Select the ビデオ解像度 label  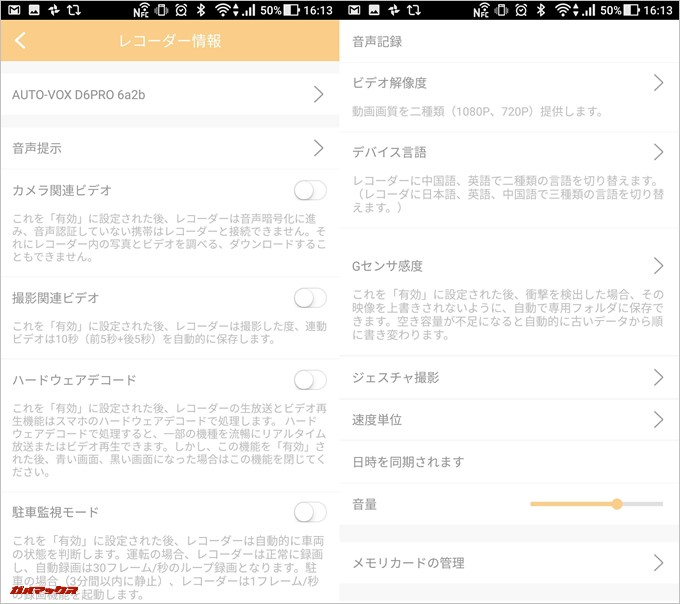coord(389,82)
